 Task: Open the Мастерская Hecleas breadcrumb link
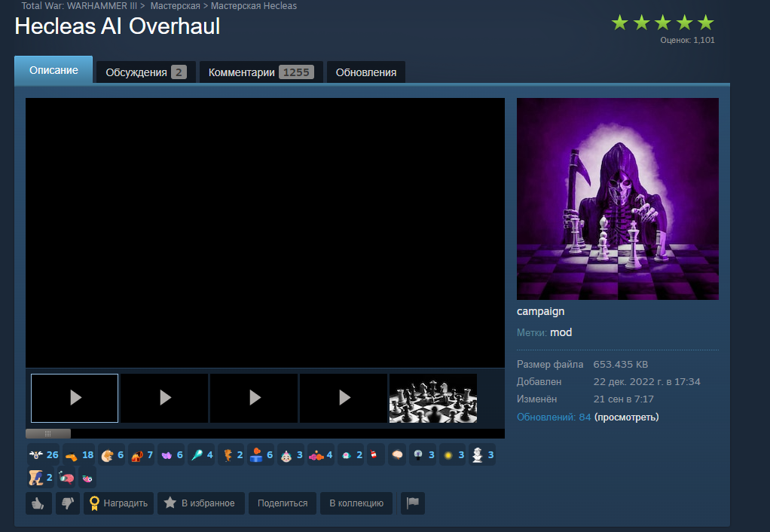coord(253,6)
